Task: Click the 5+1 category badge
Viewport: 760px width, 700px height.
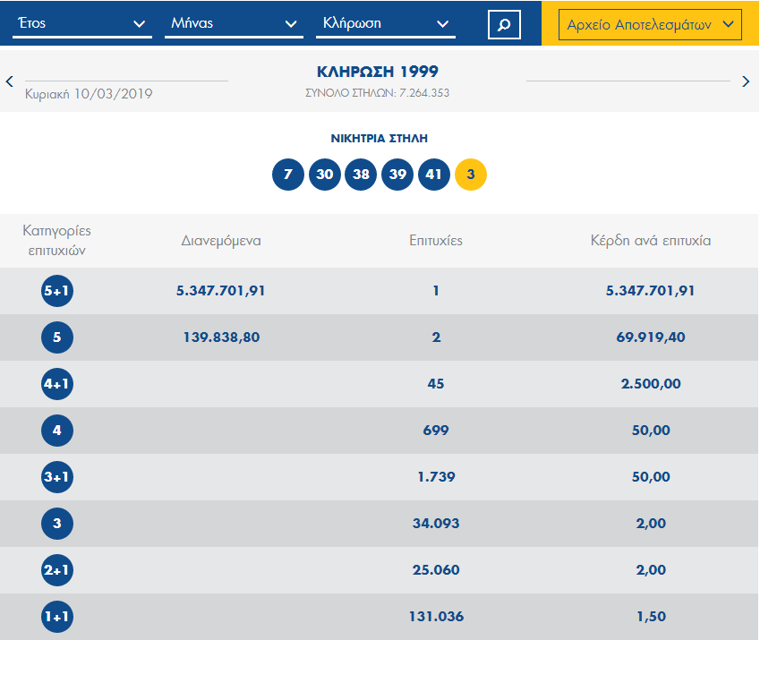Action: point(57,291)
